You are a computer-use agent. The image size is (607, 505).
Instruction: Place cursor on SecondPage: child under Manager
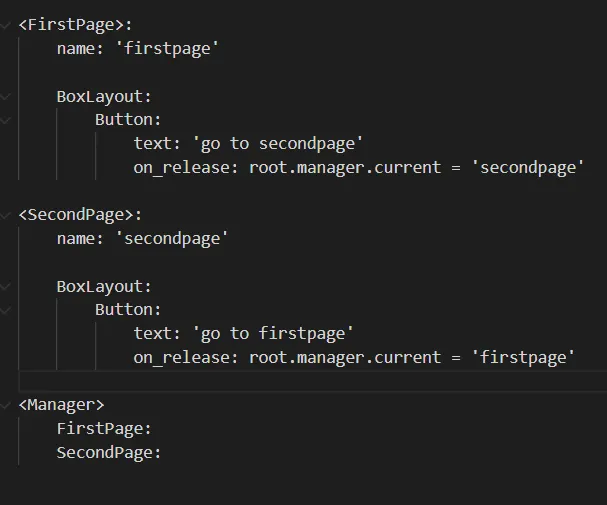pyautogui.click(x=108, y=453)
